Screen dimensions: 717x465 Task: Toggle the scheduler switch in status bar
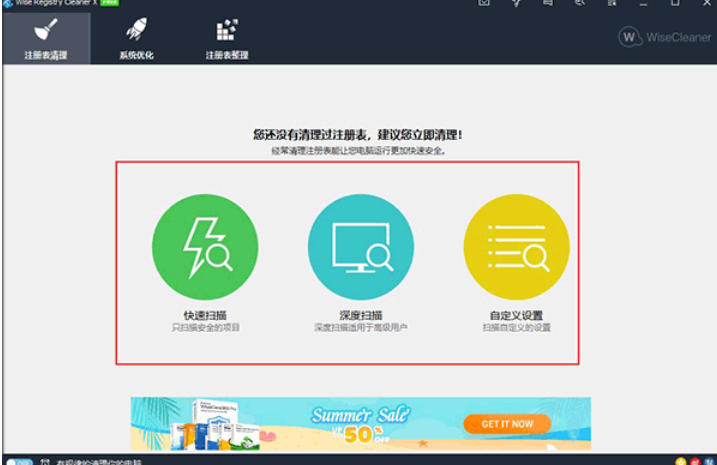click(19, 462)
